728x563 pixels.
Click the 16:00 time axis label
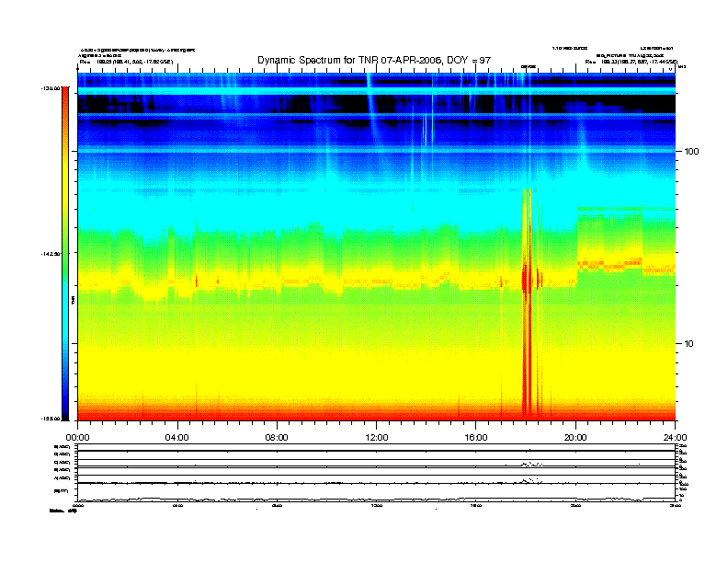[x=476, y=438]
